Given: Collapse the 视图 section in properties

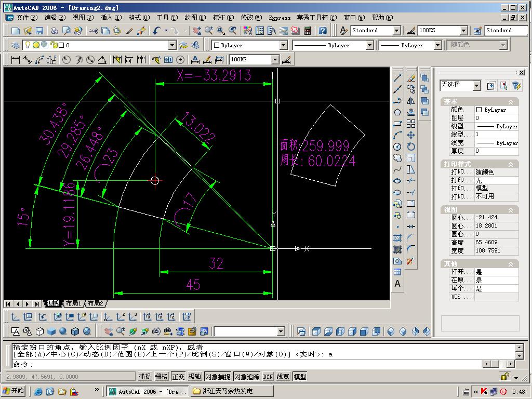Looking at the screenshot, I should click(510, 210).
